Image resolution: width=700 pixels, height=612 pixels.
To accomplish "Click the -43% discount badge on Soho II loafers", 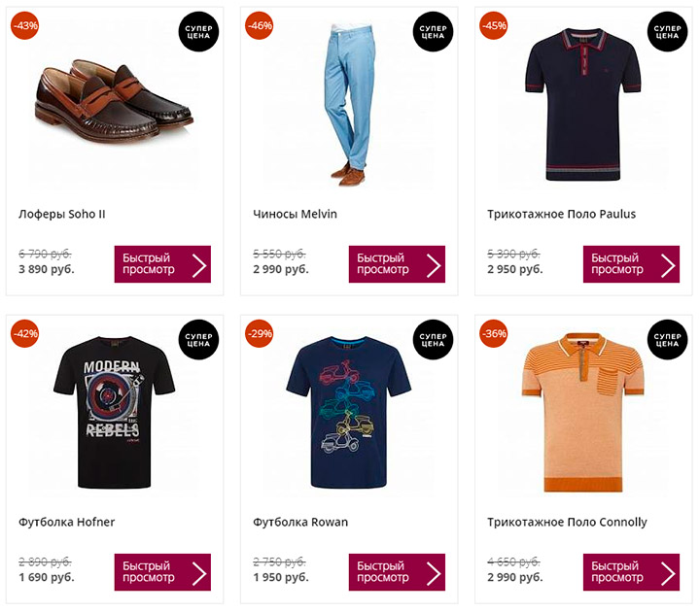I will click(25, 25).
